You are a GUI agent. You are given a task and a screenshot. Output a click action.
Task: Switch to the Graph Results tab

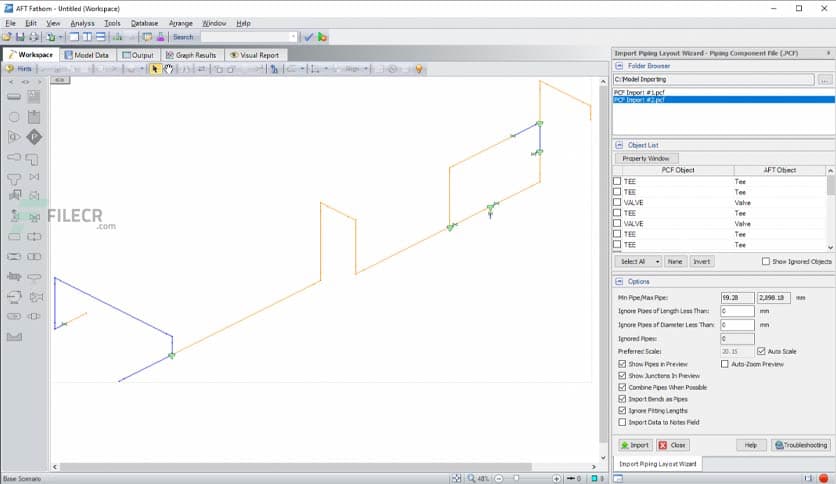pyautogui.click(x=189, y=55)
